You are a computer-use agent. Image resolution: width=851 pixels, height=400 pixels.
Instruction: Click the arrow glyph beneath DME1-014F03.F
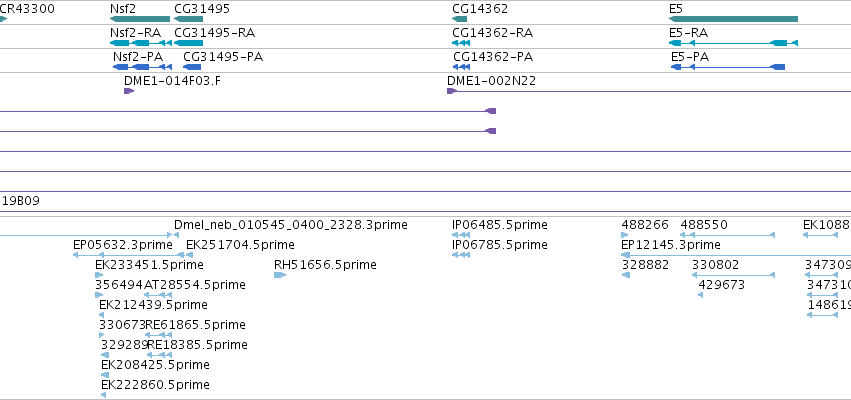(x=129, y=91)
